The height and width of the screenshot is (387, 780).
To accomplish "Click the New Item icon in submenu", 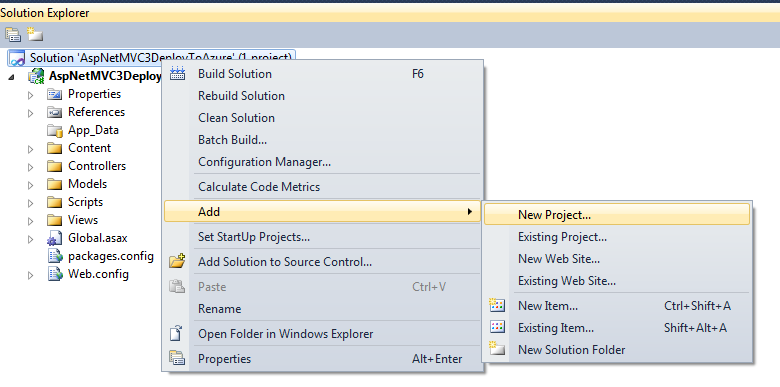I will 497,305.
